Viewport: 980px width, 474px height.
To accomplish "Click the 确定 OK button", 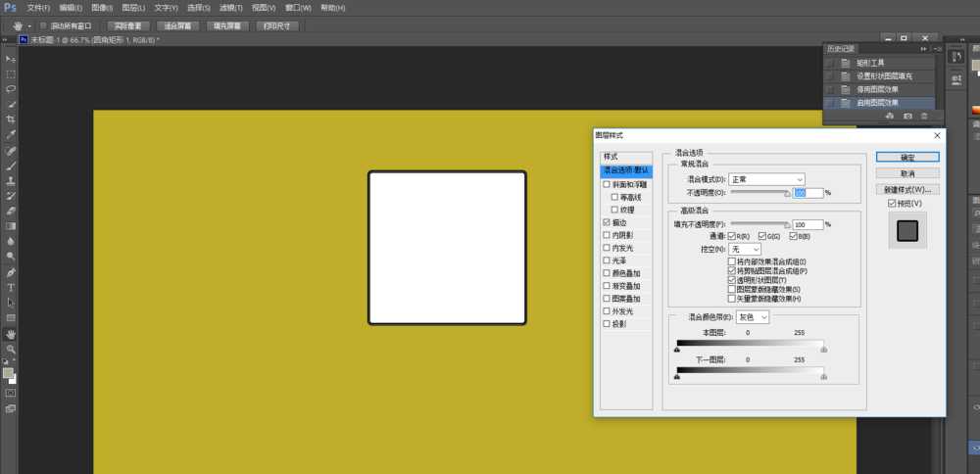I will (x=907, y=157).
